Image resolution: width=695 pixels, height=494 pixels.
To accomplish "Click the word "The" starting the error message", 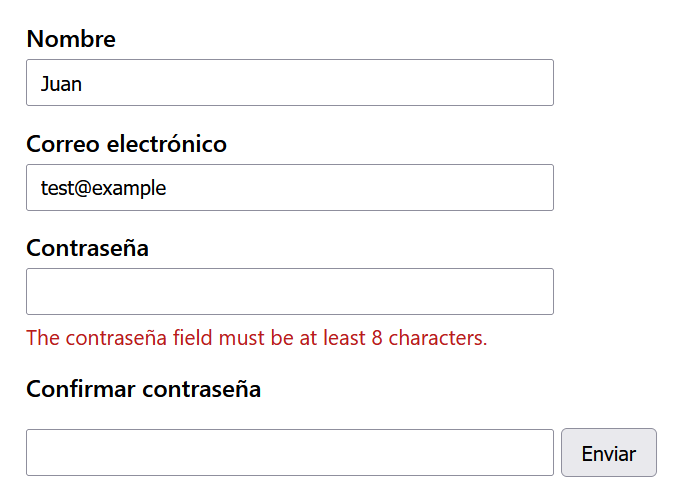I will 42,338.
